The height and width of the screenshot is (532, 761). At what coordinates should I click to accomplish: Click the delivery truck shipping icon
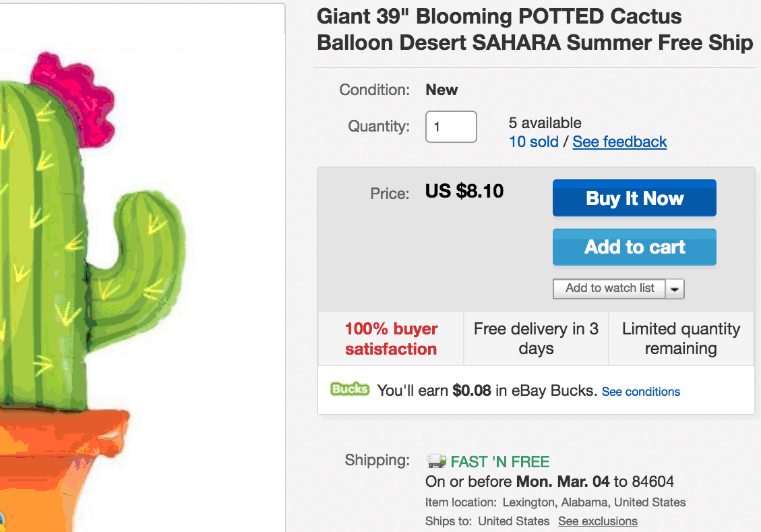[436, 461]
